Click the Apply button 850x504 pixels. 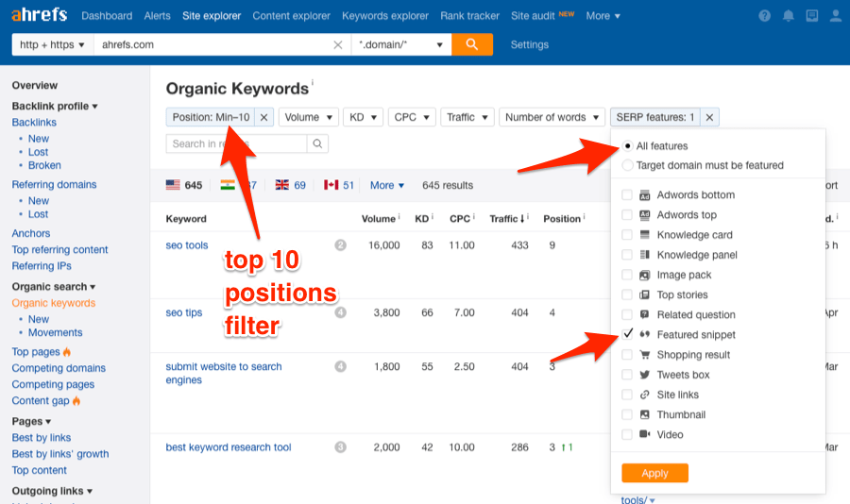point(654,473)
